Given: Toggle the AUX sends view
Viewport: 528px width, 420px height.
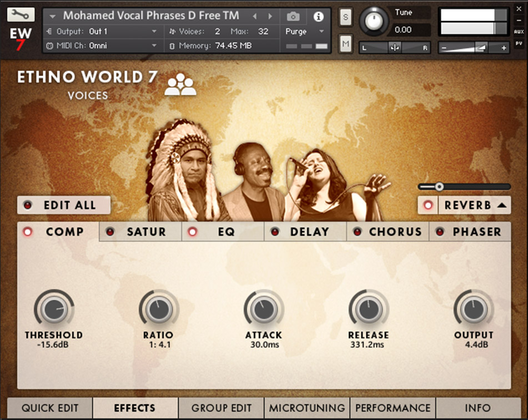Looking at the screenshot, I should coord(519,32).
